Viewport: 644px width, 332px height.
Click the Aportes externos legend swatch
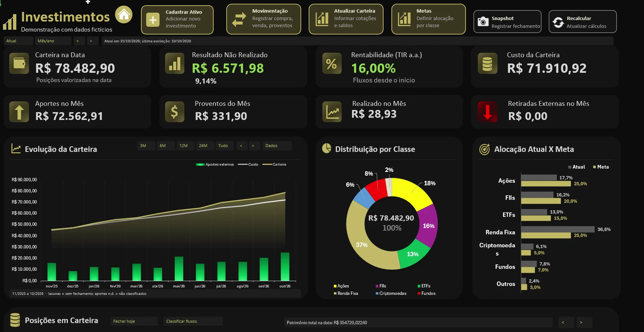pyautogui.click(x=200, y=165)
